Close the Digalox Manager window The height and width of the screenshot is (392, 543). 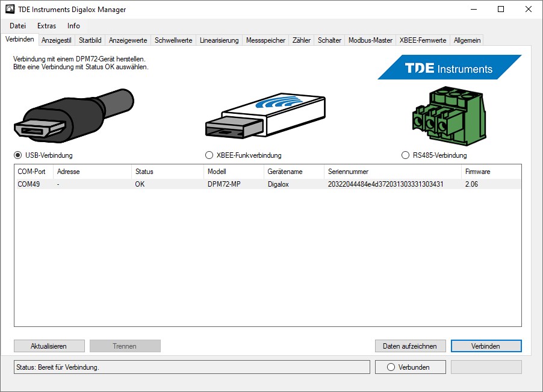coord(529,10)
